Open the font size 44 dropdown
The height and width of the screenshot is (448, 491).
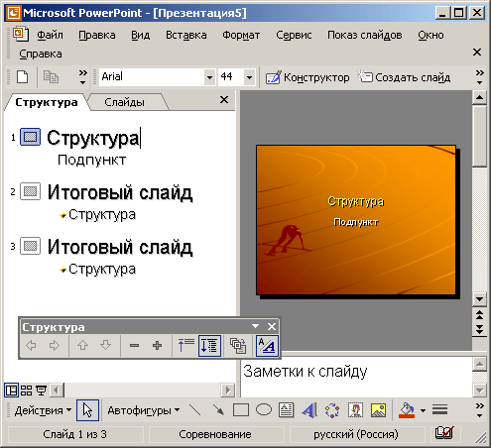[250, 77]
